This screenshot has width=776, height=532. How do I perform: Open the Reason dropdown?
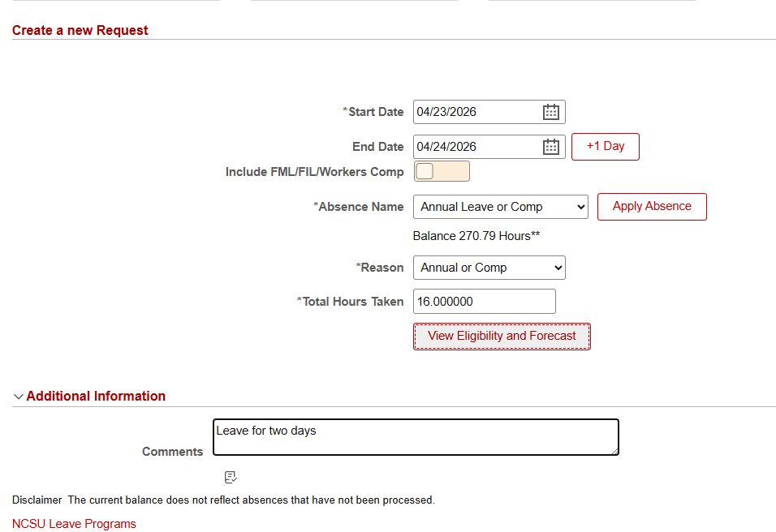489,268
